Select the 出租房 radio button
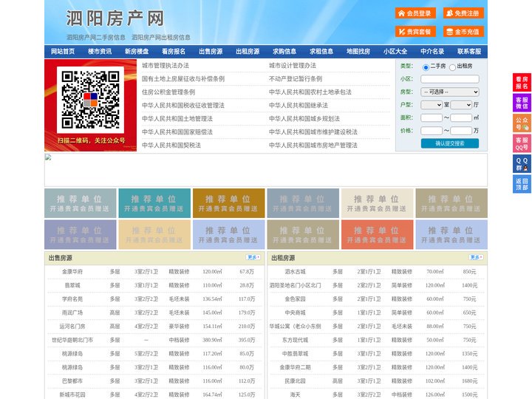Viewport: 532px width, 399px height. pyautogui.click(x=452, y=67)
